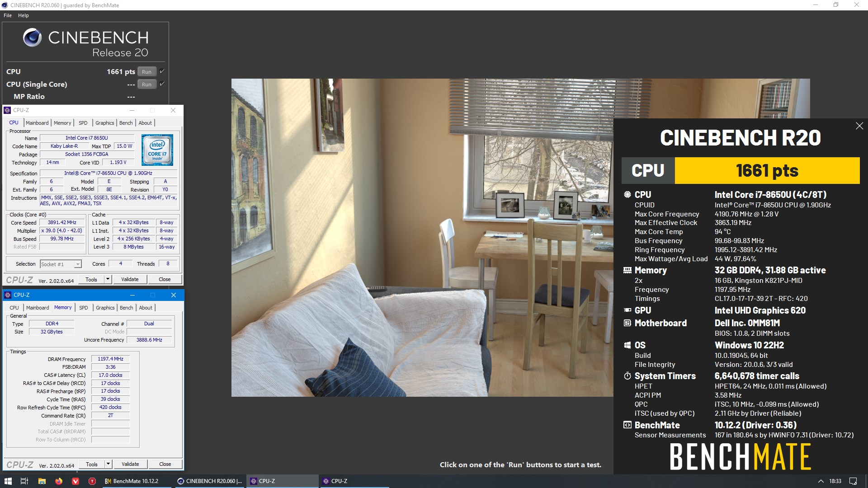Click Tools button in upper CPU-Z
The height and width of the screenshot is (488, 868).
pos(91,279)
